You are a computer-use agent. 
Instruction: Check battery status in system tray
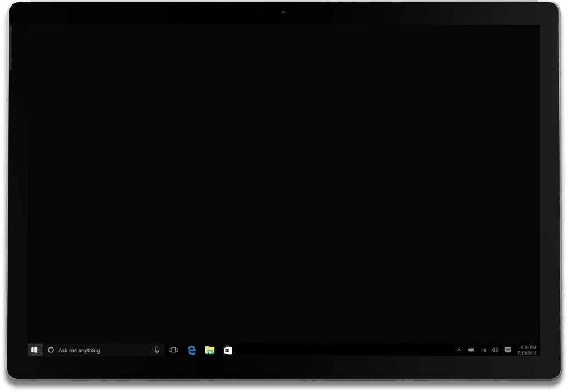click(471, 350)
